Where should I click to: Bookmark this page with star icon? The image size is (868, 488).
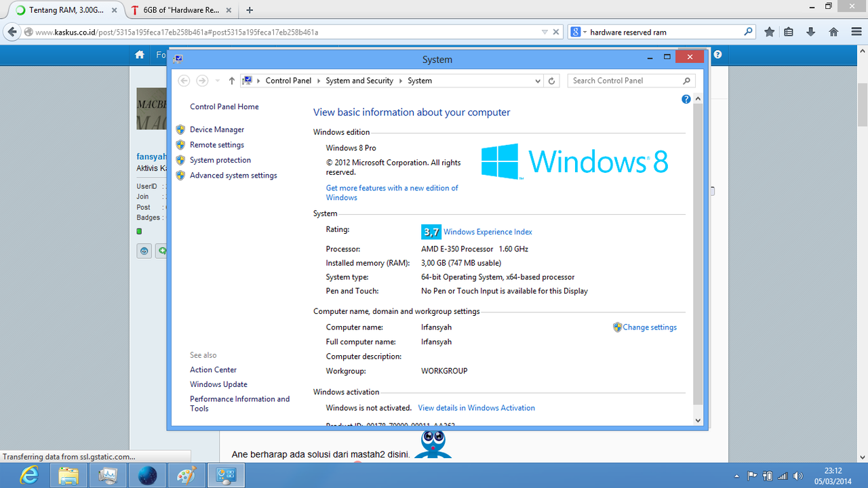769,32
